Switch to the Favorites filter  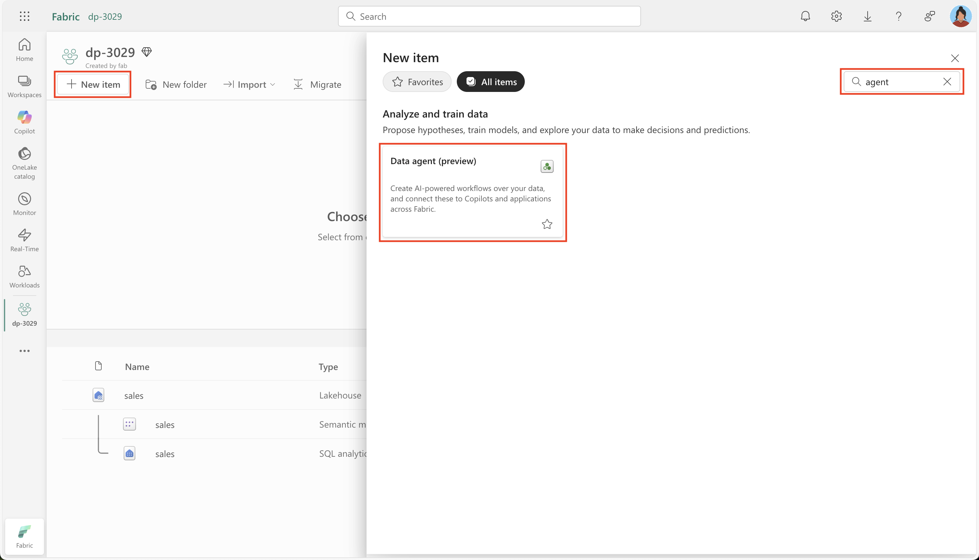point(417,82)
